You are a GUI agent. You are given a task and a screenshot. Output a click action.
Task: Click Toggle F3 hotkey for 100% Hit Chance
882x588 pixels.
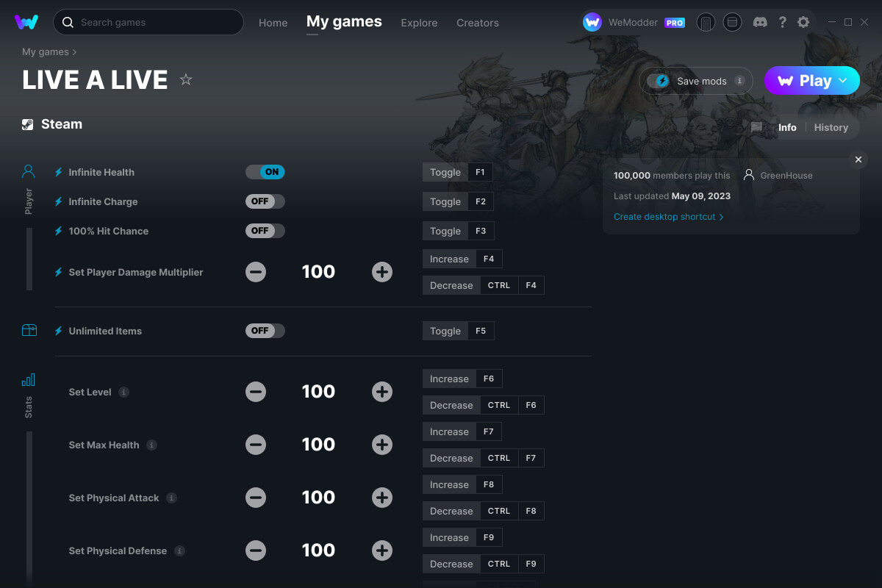(459, 231)
